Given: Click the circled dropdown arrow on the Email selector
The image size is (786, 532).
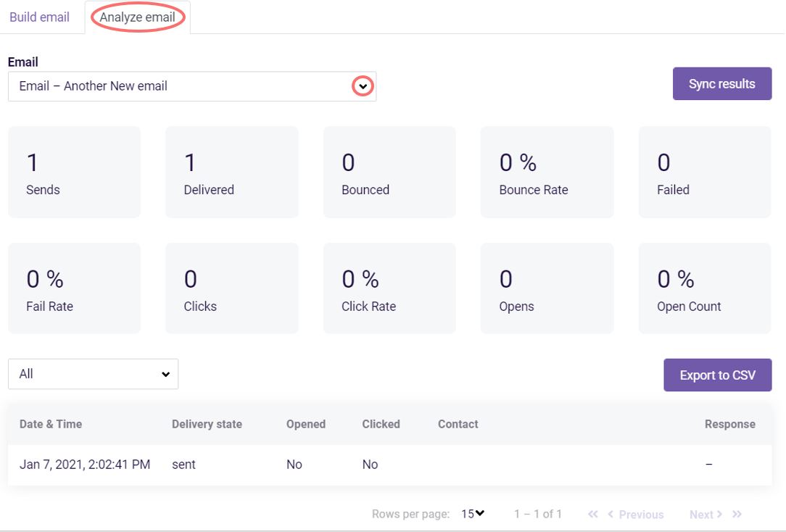Looking at the screenshot, I should [x=361, y=86].
